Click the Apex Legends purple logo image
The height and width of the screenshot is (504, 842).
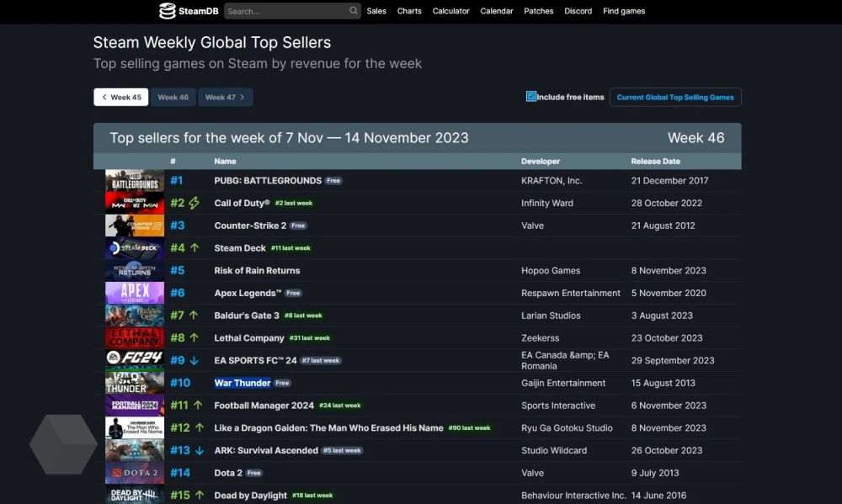135,293
